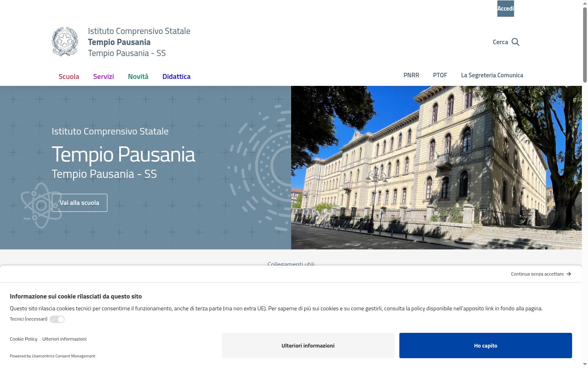Click the Italian Republic emblem logo

point(65,42)
